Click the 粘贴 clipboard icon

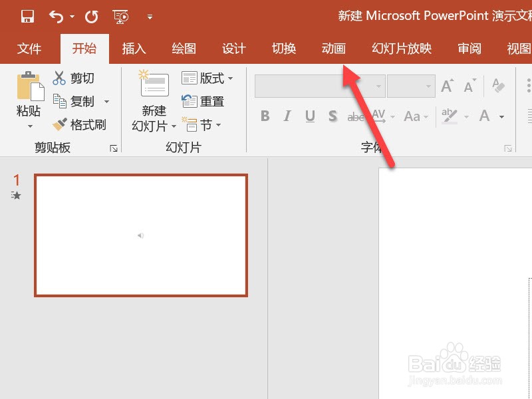(x=30, y=86)
